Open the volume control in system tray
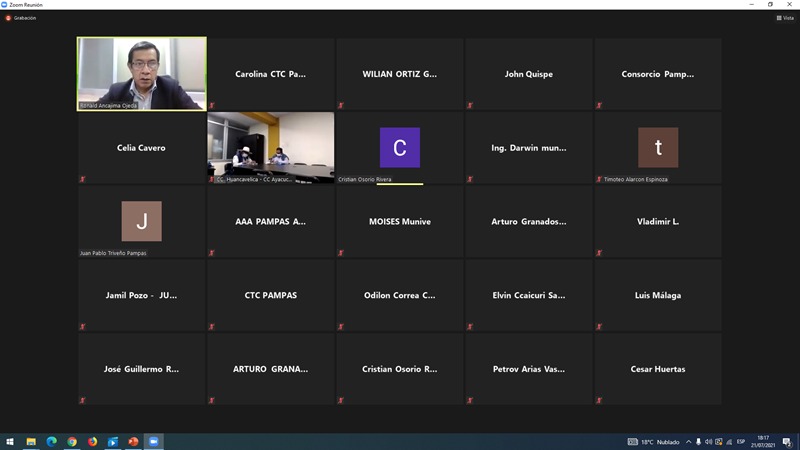 click(x=708, y=441)
